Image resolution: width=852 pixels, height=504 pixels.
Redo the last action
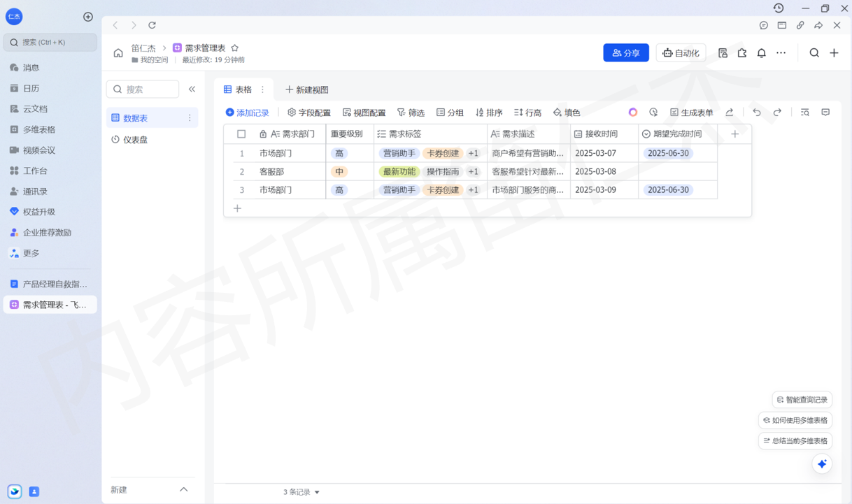(777, 113)
